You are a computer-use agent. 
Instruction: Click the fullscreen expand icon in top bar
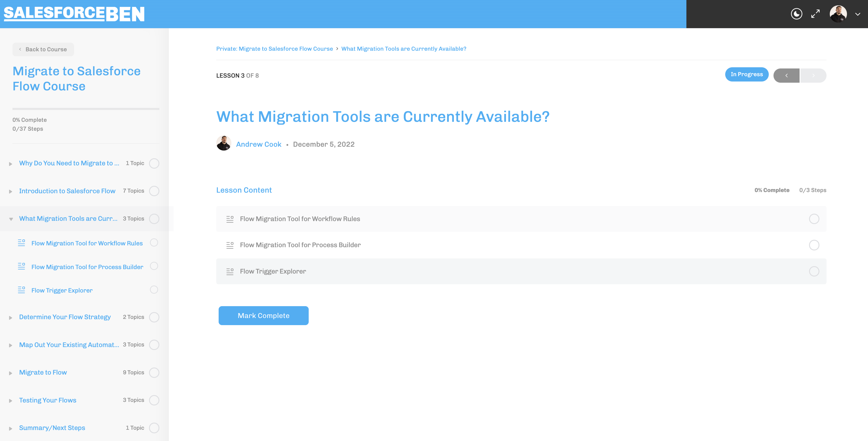(x=816, y=14)
